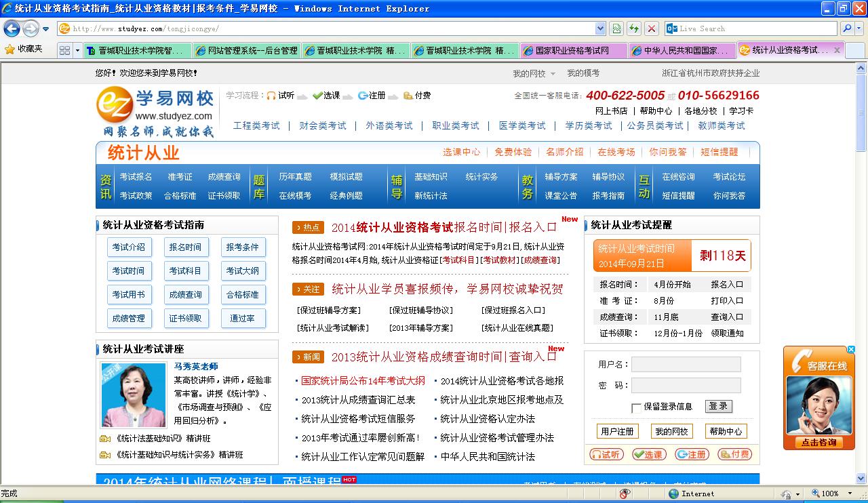Image resolution: width=868 pixels, height=503 pixels.
Task: Switch to 国家职业资格考试网 tab
Action: click(574, 50)
